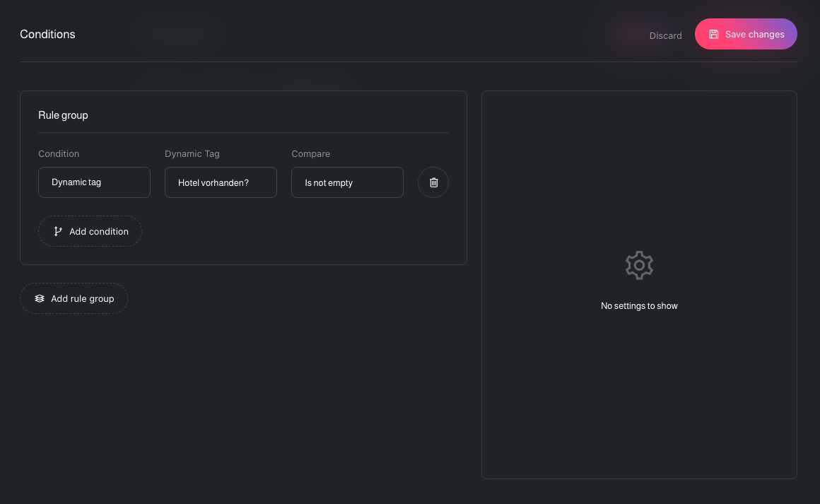
Task: Change the Compare operator from Is not empty
Action: (x=347, y=182)
